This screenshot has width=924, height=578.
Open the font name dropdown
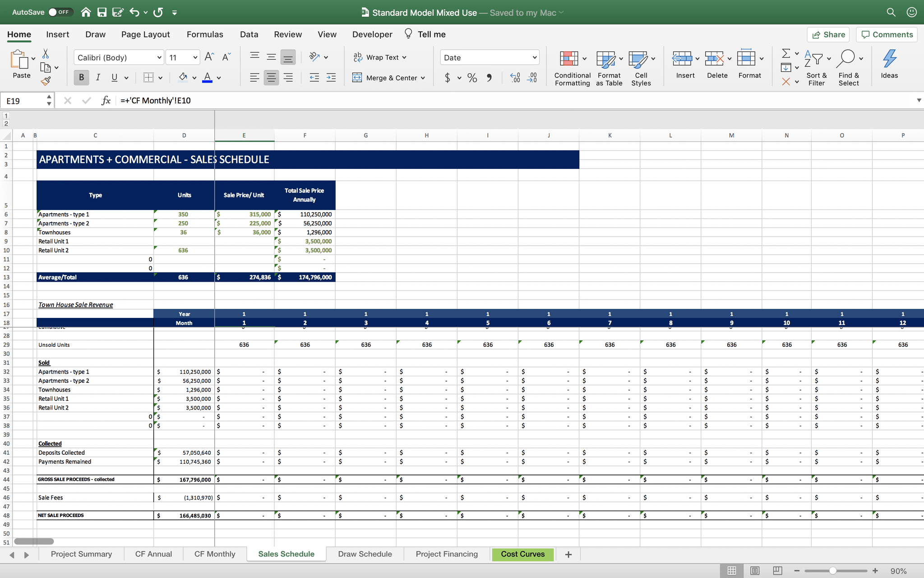tap(159, 57)
